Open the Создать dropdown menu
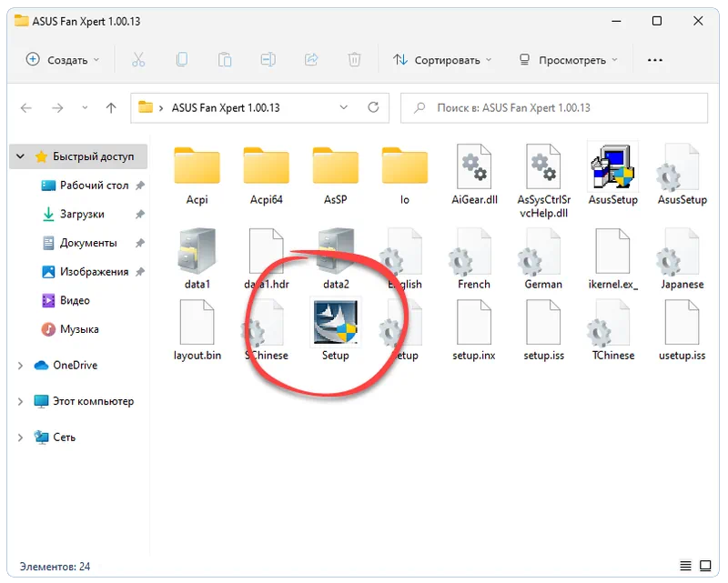 tap(63, 60)
